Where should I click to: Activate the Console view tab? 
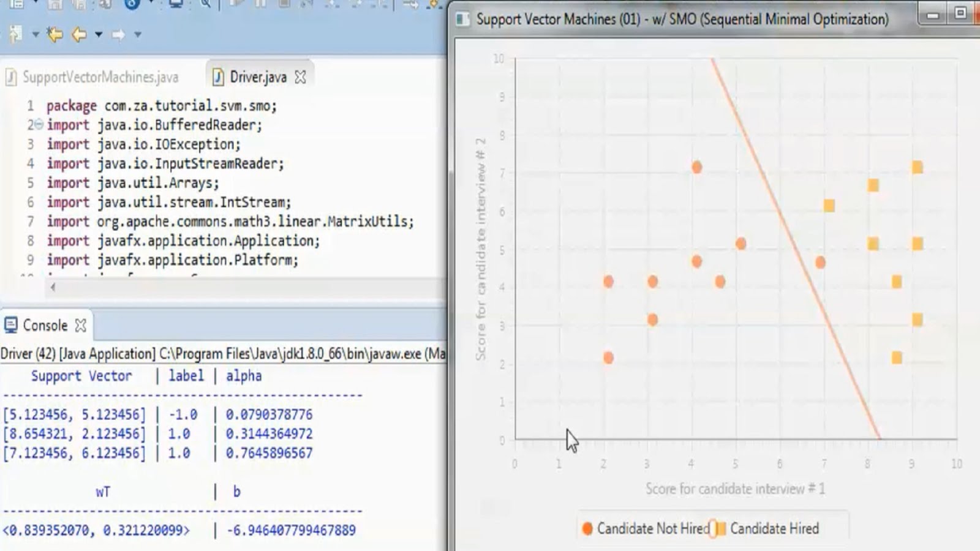(45, 325)
